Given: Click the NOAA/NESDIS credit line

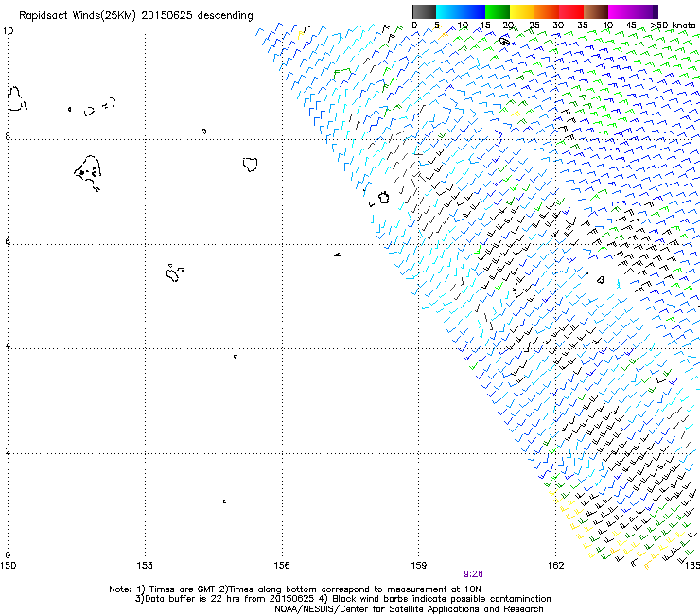Looking at the screenshot, I should [x=409, y=609].
